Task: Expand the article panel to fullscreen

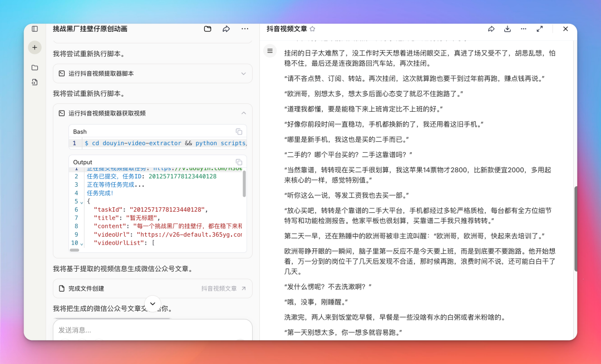Action: [x=539, y=28]
